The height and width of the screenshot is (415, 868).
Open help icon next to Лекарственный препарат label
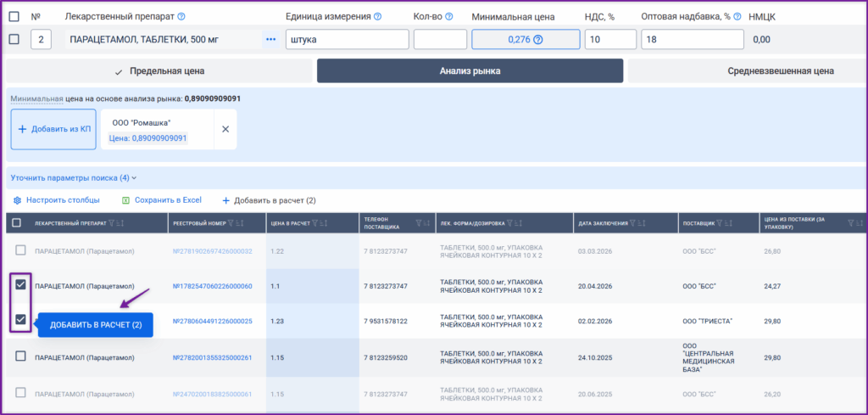pyautogui.click(x=181, y=17)
